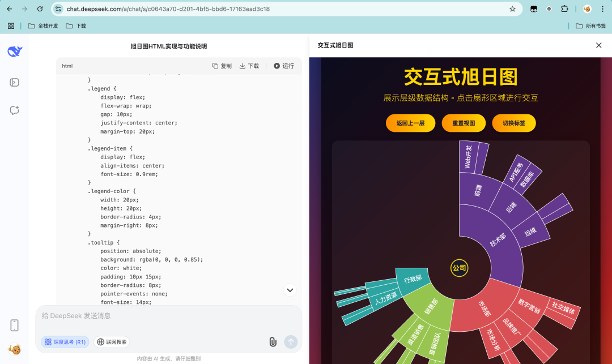Click the .tooltip { selector line
Screen dimensions: 612x364
[x=104, y=242]
